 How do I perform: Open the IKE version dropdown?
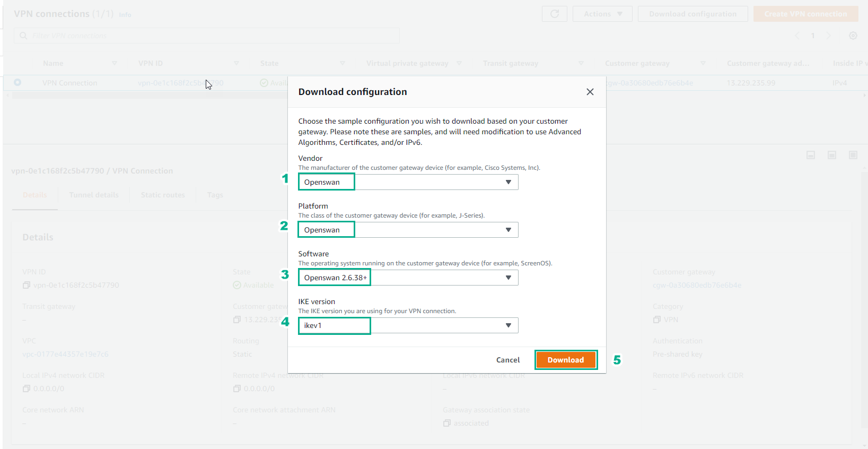pos(408,325)
